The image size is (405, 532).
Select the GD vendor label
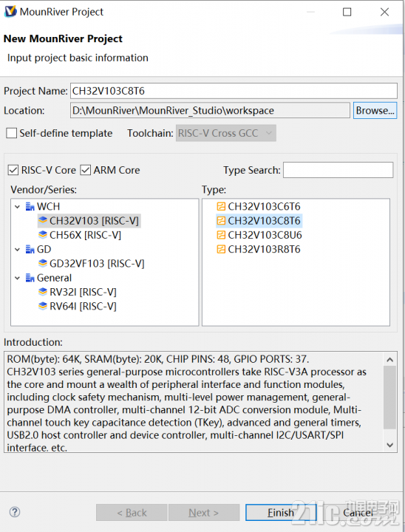pos(44,250)
